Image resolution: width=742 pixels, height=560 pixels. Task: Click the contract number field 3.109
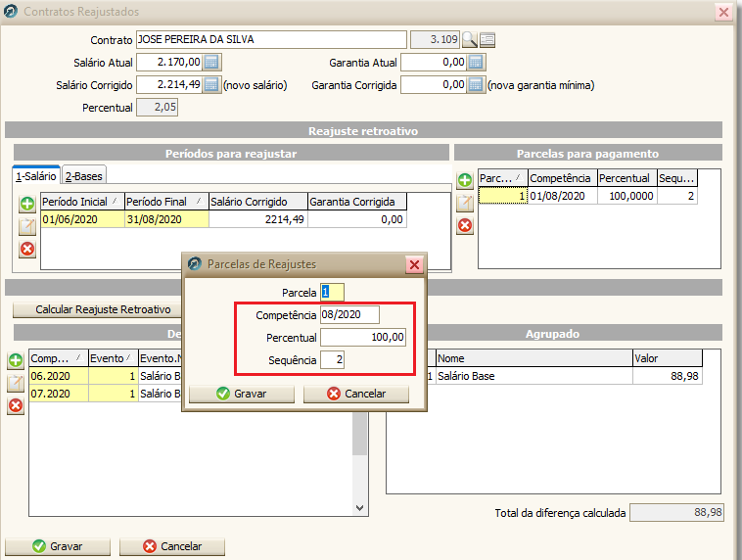coord(435,40)
